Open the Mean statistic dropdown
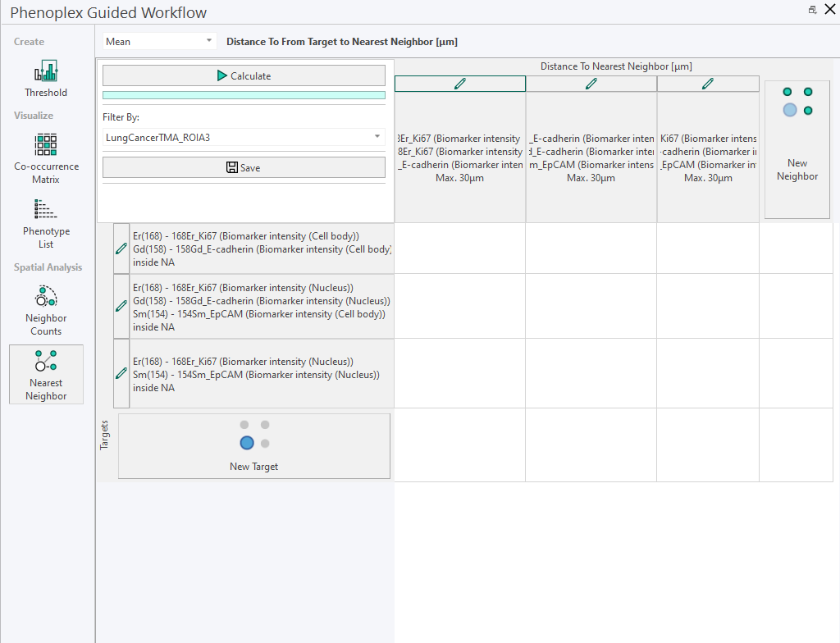 coord(159,41)
